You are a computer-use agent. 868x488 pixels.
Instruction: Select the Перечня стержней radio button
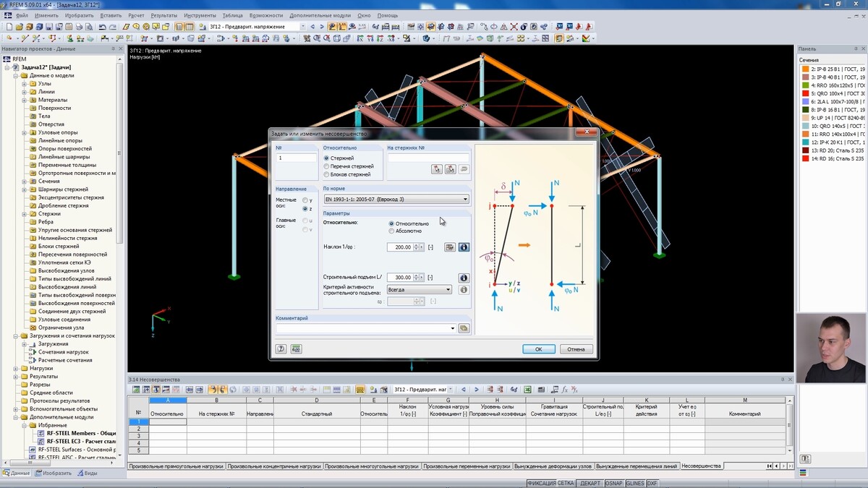point(327,166)
